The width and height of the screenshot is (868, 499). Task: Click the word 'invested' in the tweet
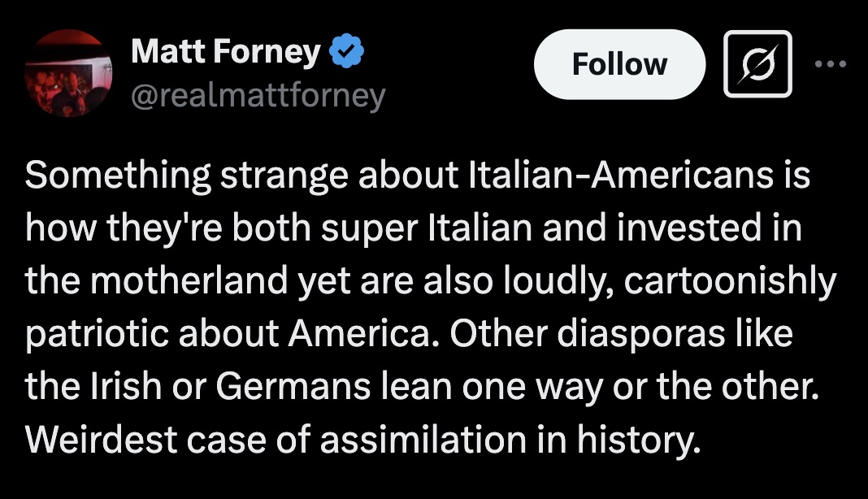[689, 228]
